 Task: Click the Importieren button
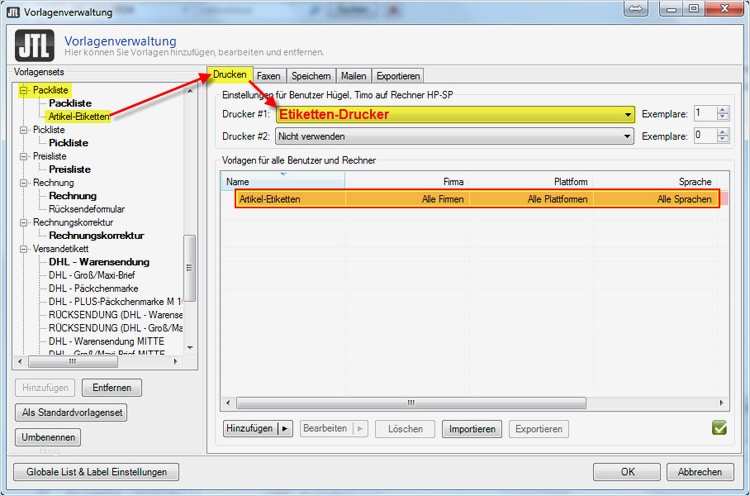click(x=472, y=429)
